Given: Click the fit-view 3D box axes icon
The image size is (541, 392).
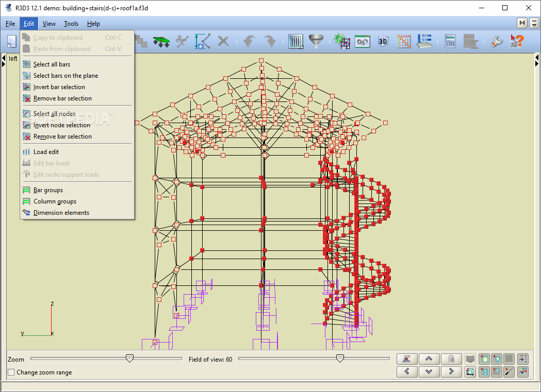Looking at the screenshot, I should point(470,372).
